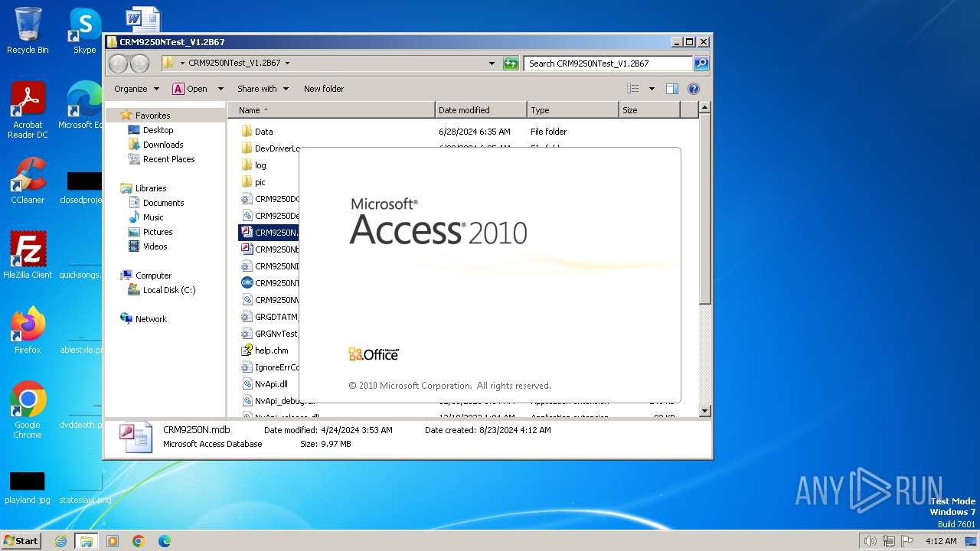Click the Open toolbar button
This screenshot has width=980, height=551.
(x=191, y=89)
